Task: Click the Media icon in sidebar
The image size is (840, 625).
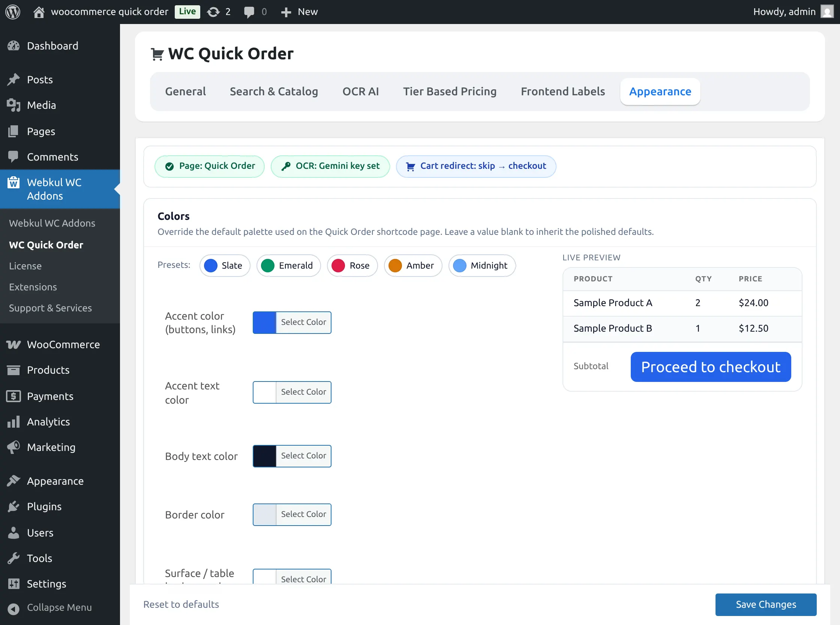Action: pos(13,105)
